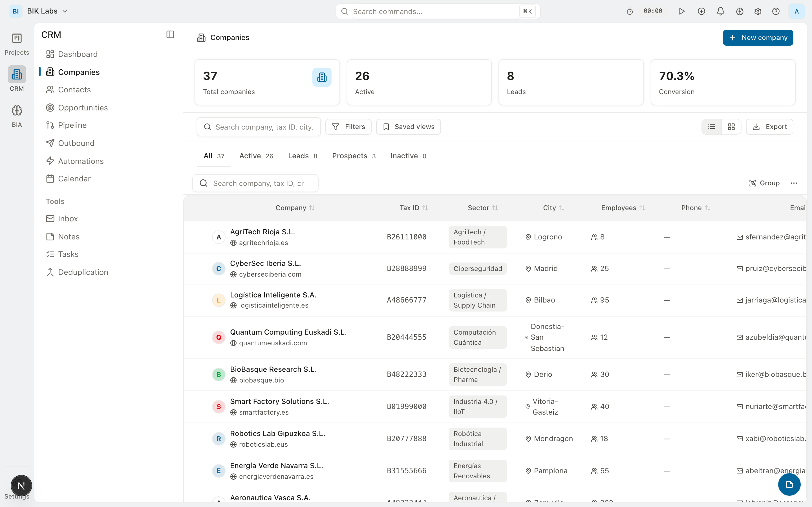
Task: Open notifications via the bell icon
Action: tap(720, 11)
